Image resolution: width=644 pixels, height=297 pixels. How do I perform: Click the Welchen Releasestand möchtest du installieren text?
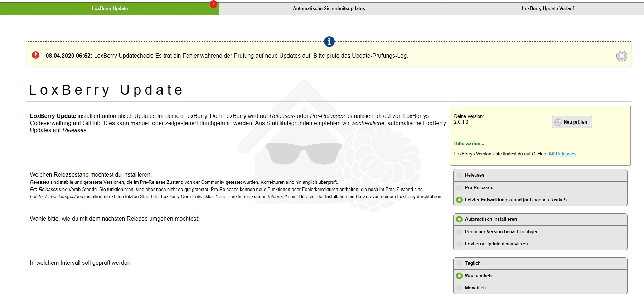point(91,175)
